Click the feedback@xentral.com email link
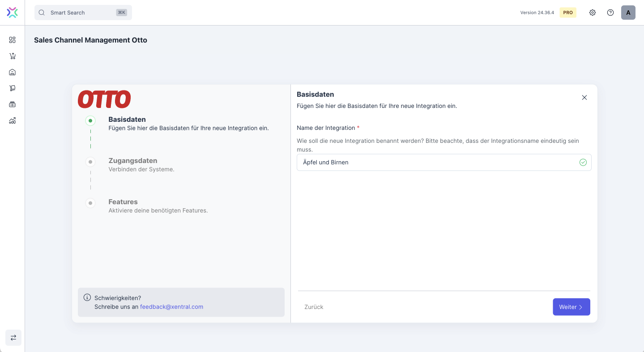Image resolution: width=644 pixels, height=352 pixels. [171, 307]
